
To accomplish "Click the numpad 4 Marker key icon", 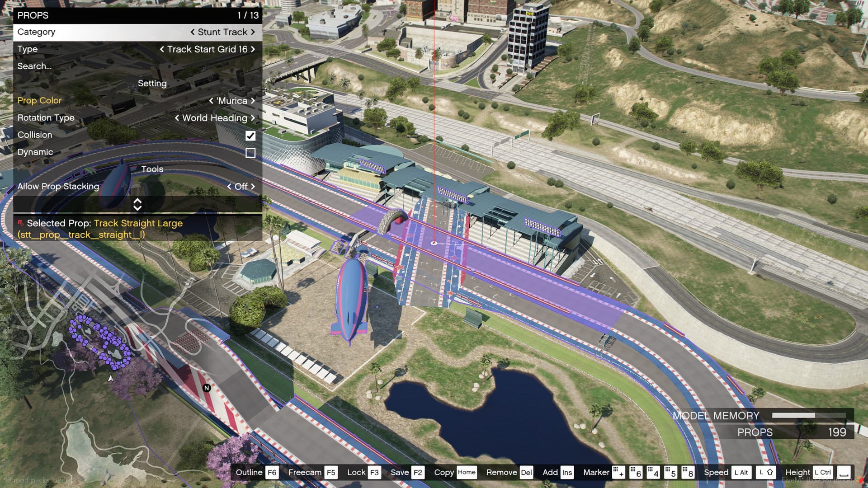I will tap(653, 472).
